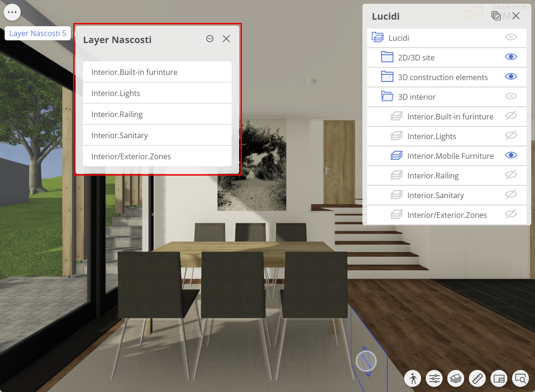The image size is (535, 392).
Task: Open the sliders settings button
Action: [x=434, y=379]
